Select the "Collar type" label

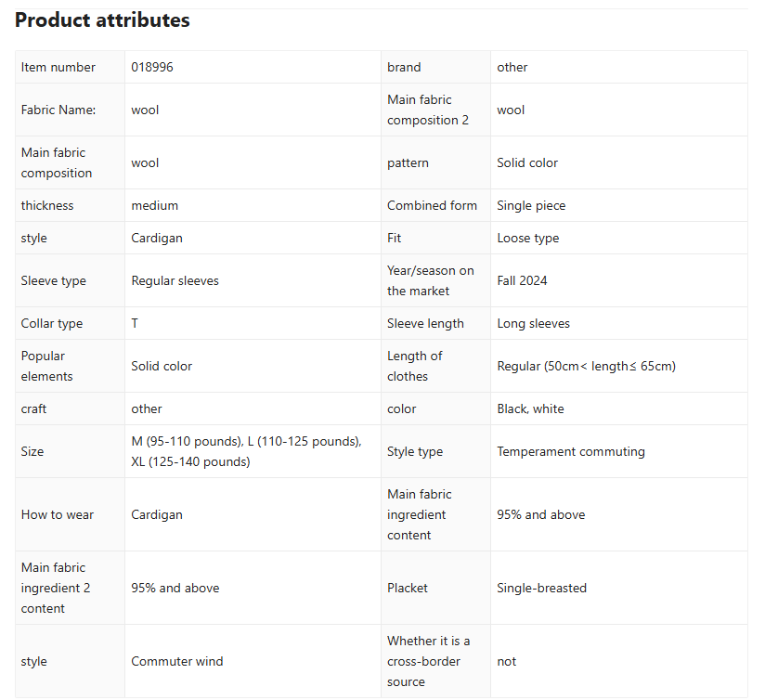click(52, 323)
